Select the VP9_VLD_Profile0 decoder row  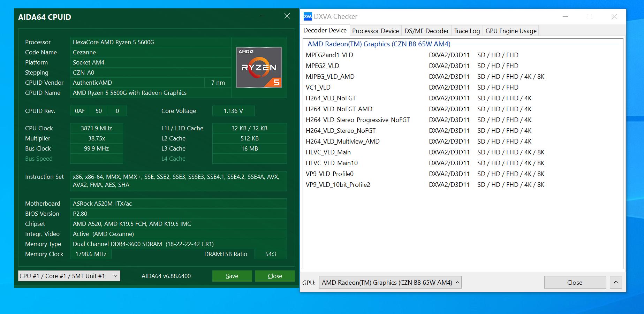coord(329,174)
